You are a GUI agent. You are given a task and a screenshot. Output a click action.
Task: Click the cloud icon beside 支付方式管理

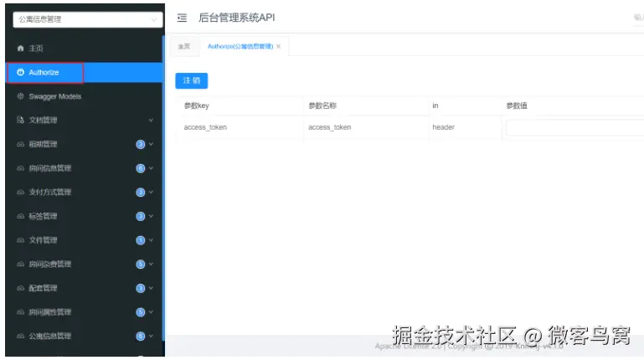pyautogui.click(x=21, y=192)
